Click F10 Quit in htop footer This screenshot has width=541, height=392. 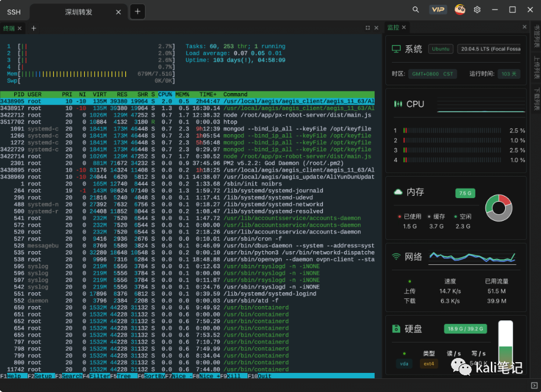click(259, 376)
